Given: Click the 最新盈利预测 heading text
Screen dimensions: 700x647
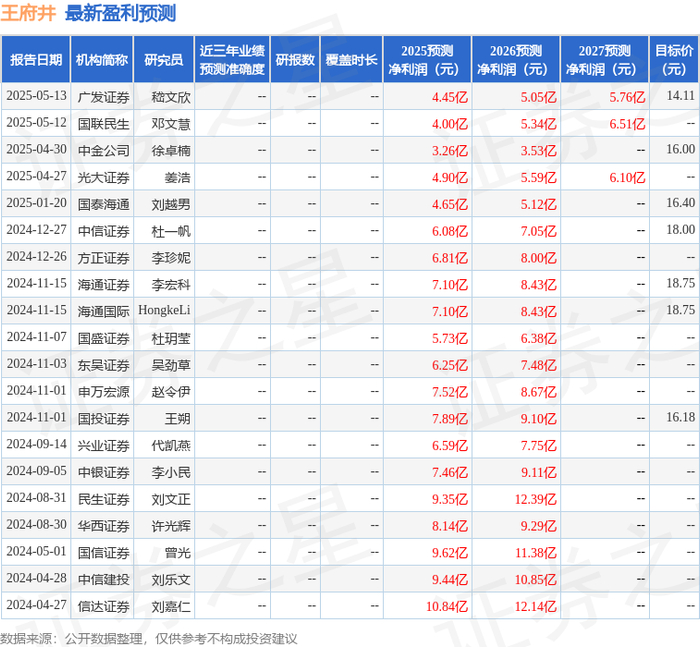Looking at the screenshot, I should coord(120,13).
